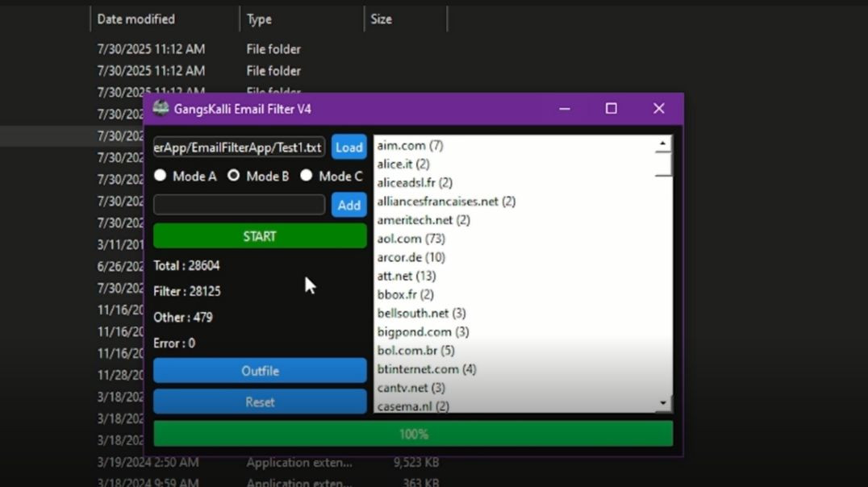Select att.net (13) entry

407,276
